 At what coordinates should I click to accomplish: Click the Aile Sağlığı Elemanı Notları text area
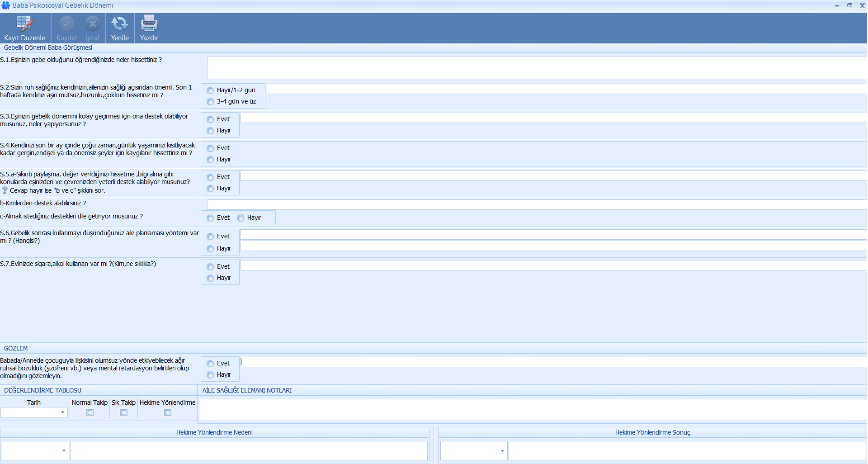533,409
